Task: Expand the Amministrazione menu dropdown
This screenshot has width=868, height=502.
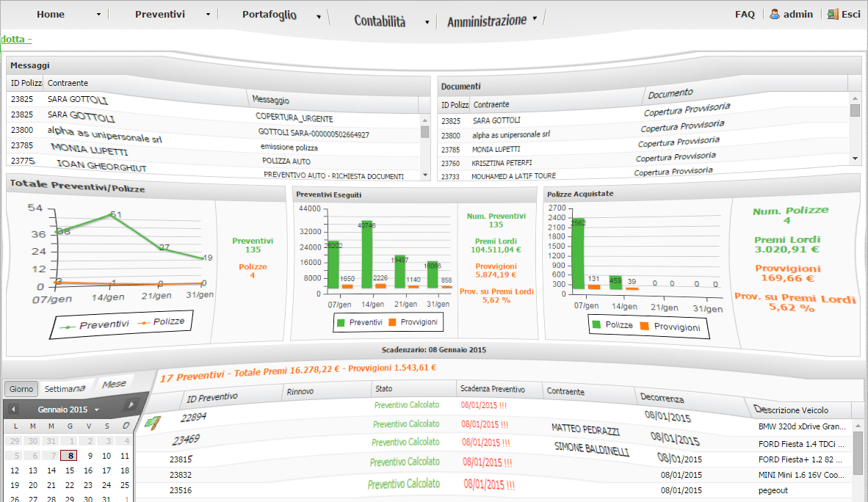Action: pos(535,18)
